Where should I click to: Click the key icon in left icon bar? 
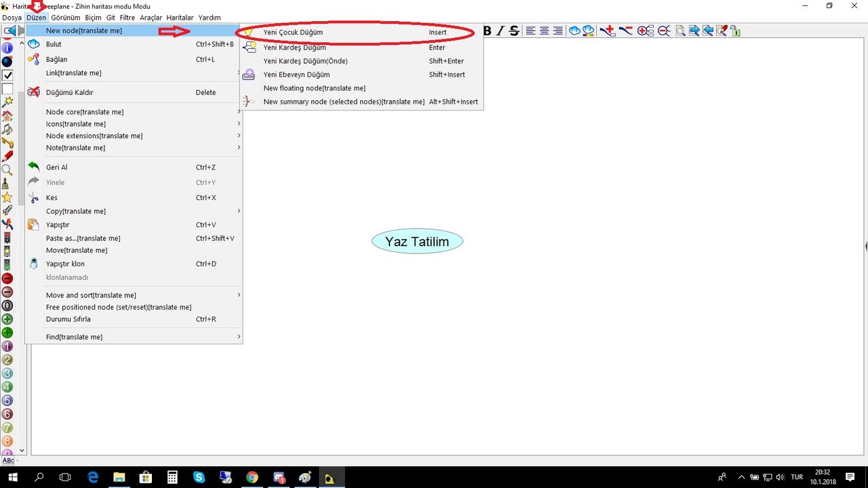[x=7, y=142]
